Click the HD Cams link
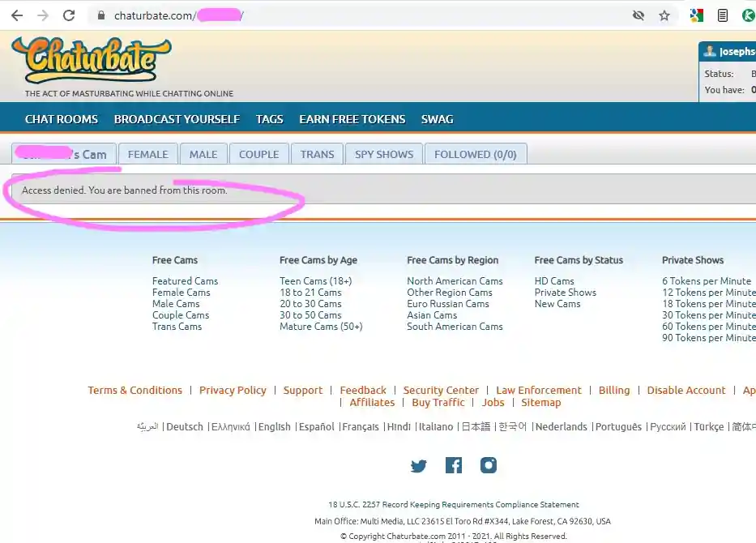756x543 pixels. [554, 280]
